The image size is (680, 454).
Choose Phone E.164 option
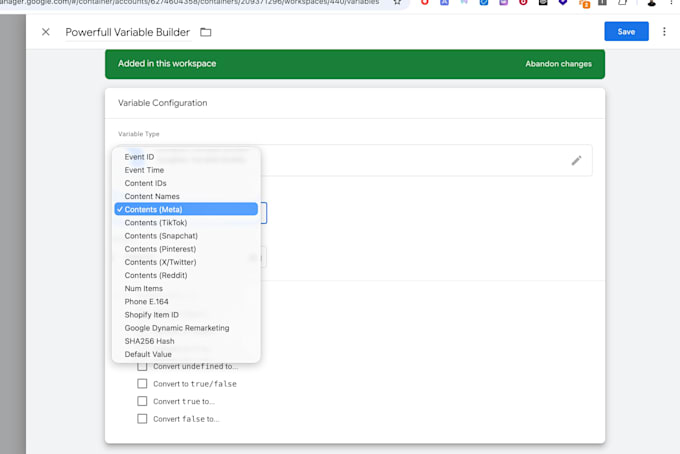pyautogui.click(x=186, y=301)
